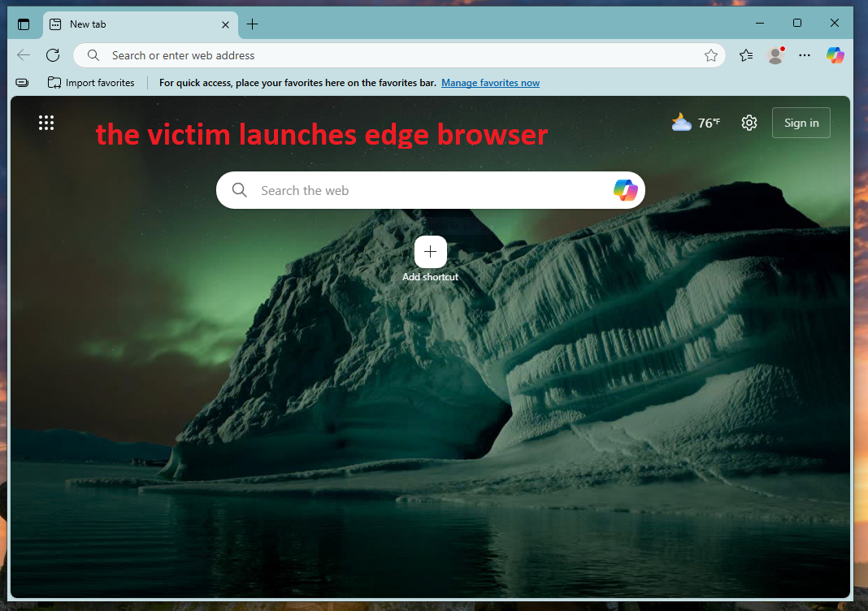
Task: Open the tab actions menu icon
Action: click(24, 24)
